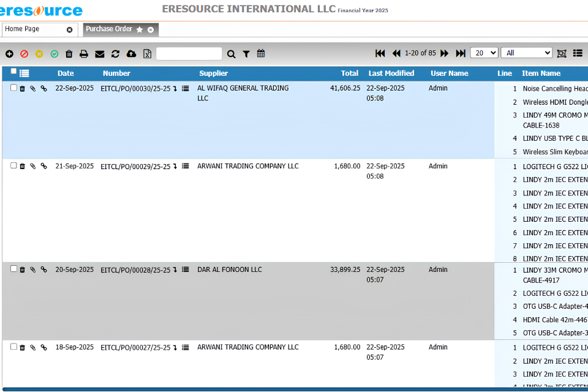Image resolution: width=588 pixels, height=392 pixels.
Task: Click the 41,606.25 total value
Action: [345, 88]
